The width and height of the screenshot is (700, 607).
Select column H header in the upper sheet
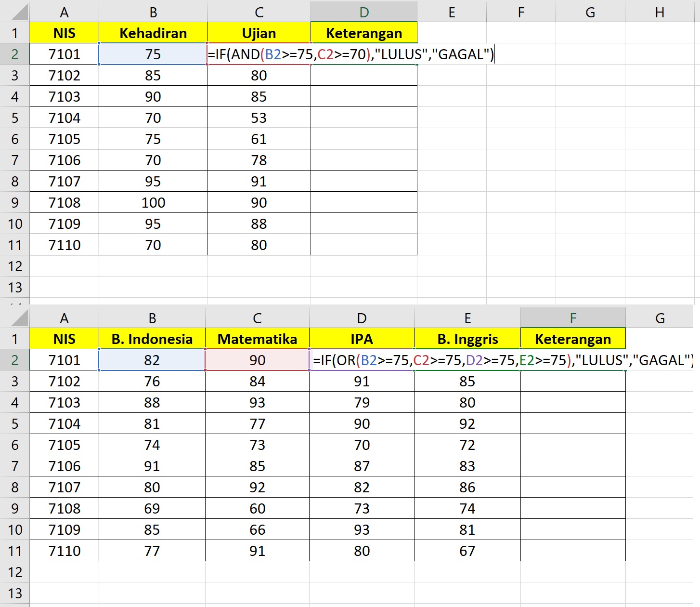[660, 12]
